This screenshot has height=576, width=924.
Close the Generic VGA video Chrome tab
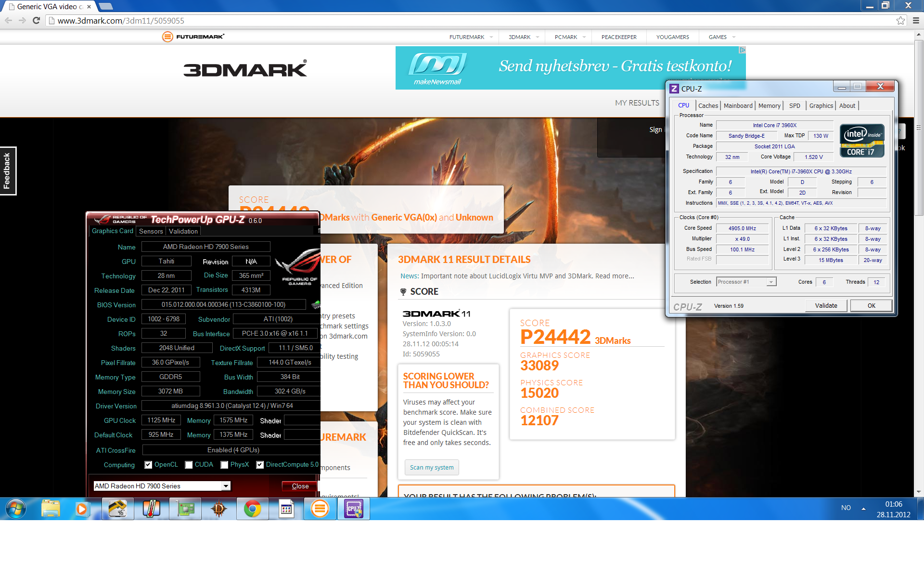coord(89,7)
